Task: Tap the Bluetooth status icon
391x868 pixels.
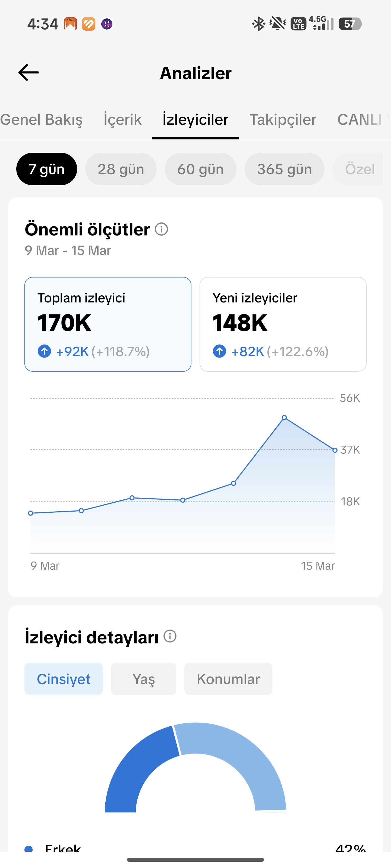Action: 258,24
